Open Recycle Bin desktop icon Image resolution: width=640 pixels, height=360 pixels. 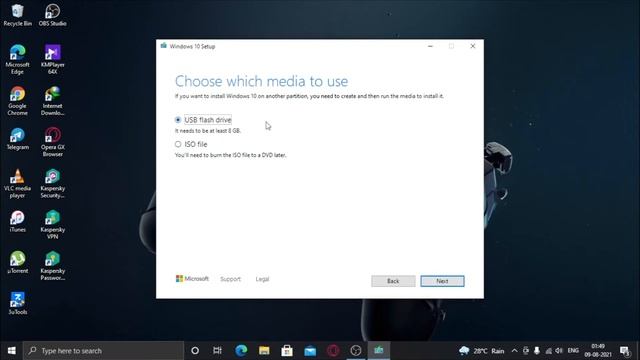point(18,16)
